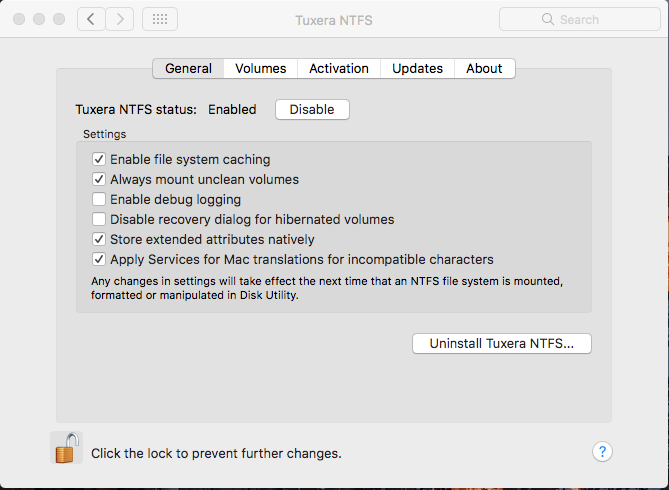Uncheck Apply Services for Mac translations
This screenshot has width=669, height=490.
pyautogui.click(x=99, y=259)
